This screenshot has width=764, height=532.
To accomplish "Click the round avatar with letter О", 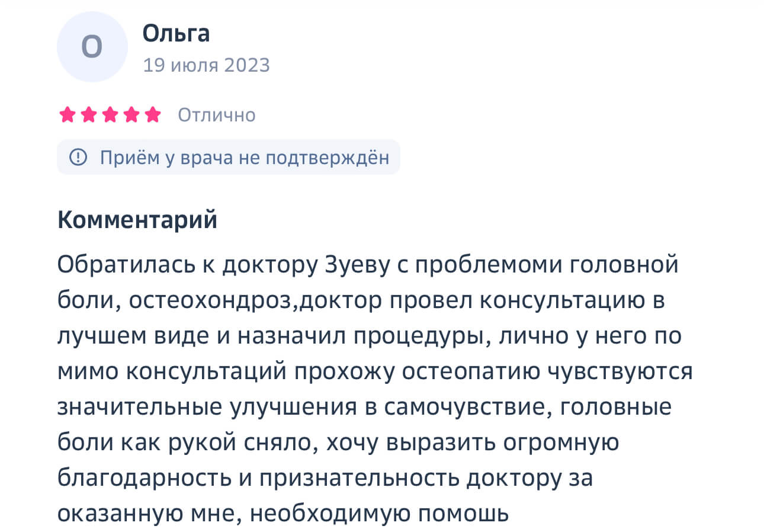I will tap(92, 47).
